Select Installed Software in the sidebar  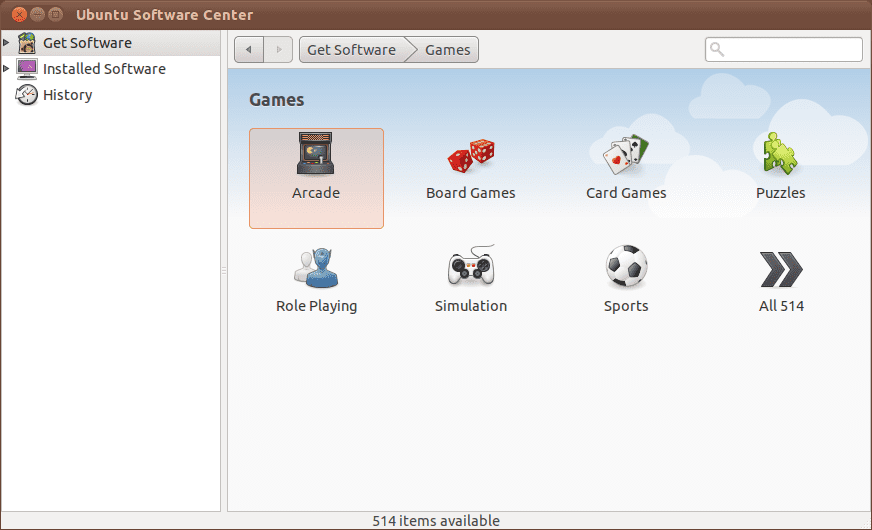[x=104, y=69]
